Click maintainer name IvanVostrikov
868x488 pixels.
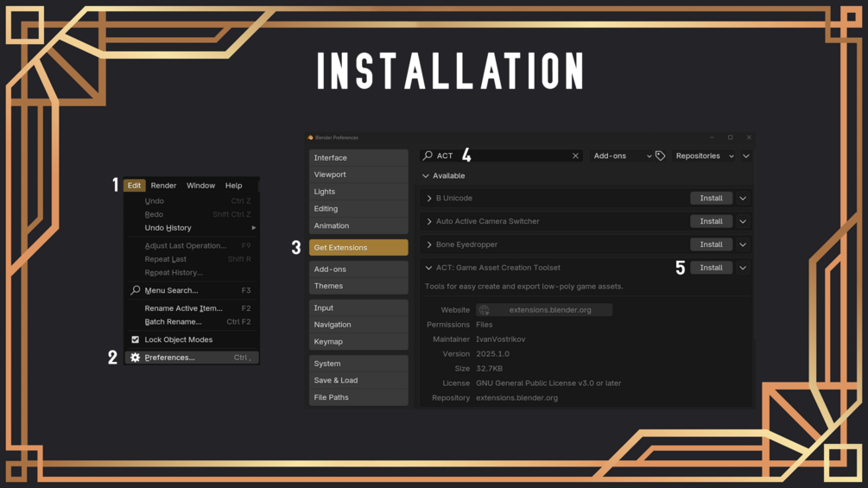(x=500, y=339)
